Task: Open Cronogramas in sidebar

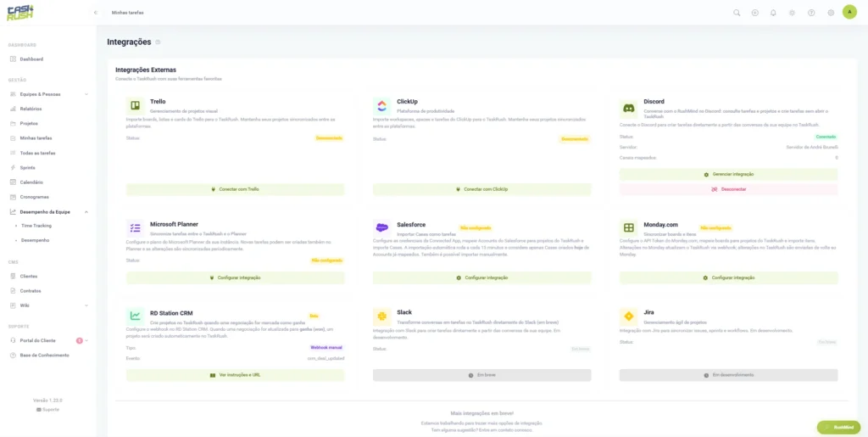Action: (x=34, y=197)
